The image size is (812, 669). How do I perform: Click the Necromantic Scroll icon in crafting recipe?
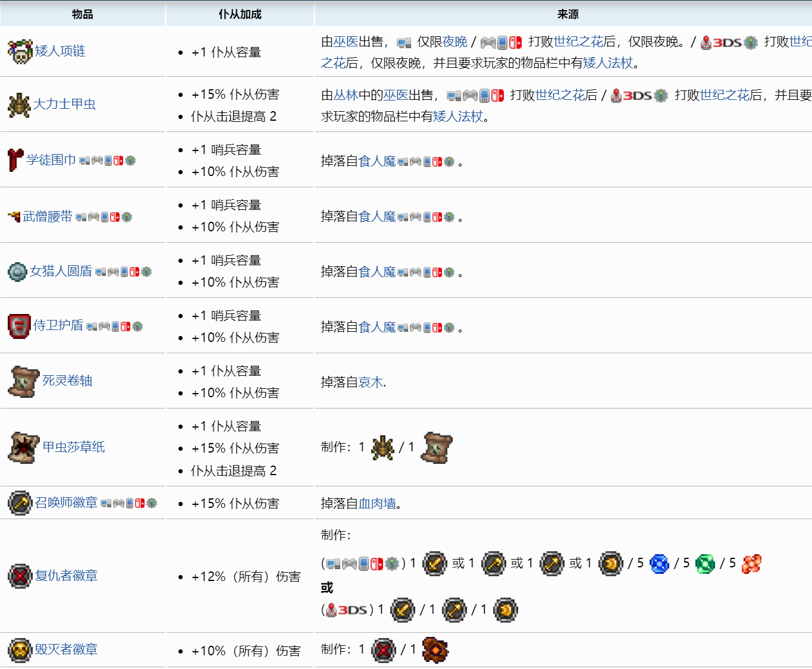(x=436, y=448)
